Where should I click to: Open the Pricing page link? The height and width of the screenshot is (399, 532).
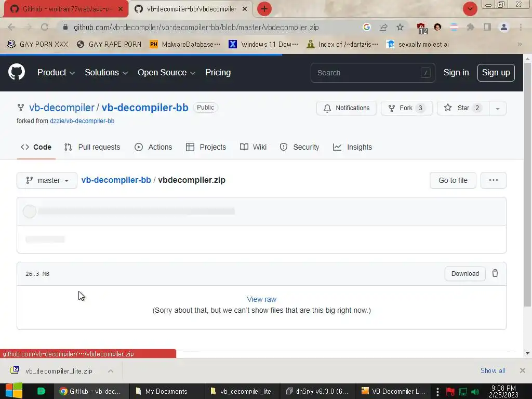point(218,72)
